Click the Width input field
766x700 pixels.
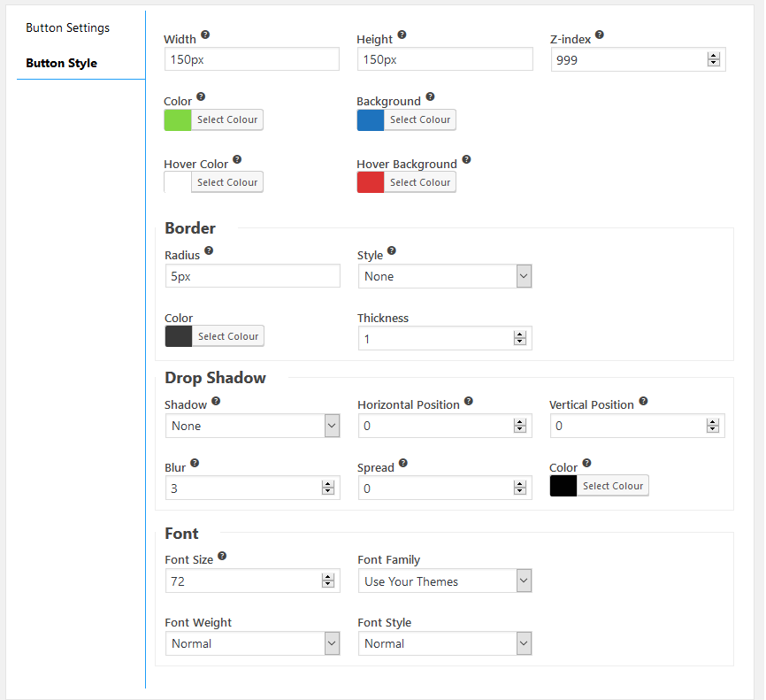[x=251, y=59]
